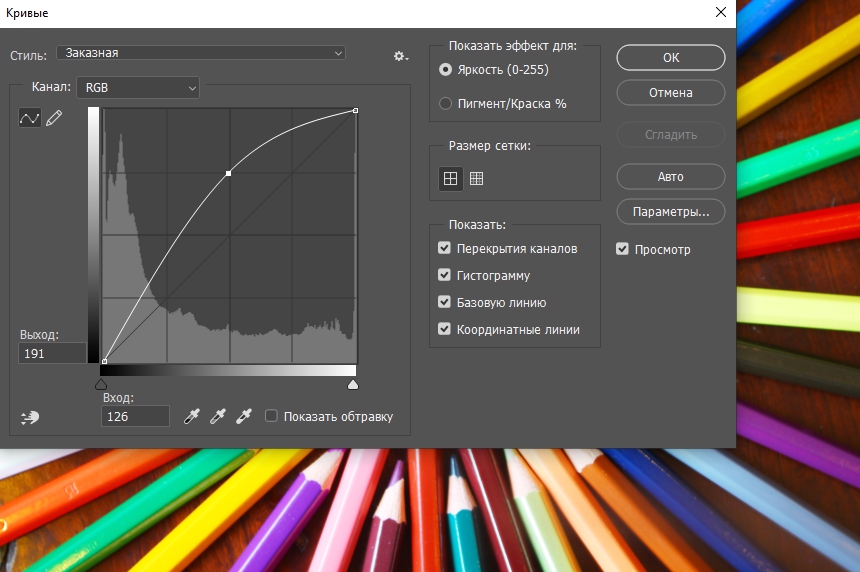Select Пигмент/Краска % radio option
The width and height of the screenshot is (860, 572).
click(x=445, y=103)
